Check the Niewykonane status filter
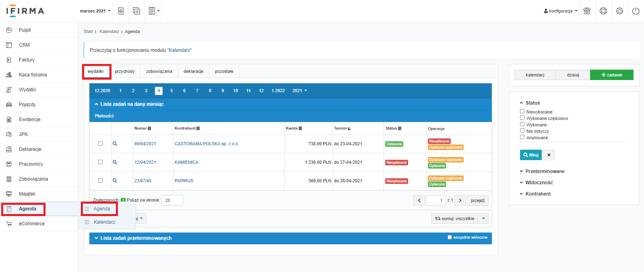 click(522, 111)
